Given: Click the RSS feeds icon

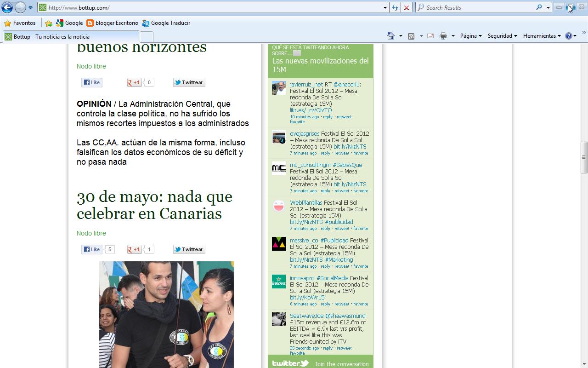Looking at the screenshot, I should click(x=411, y=36).
